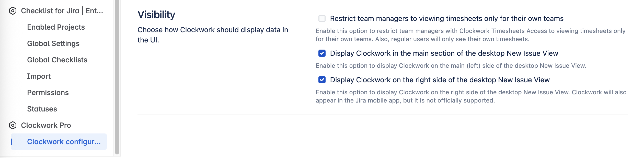Open the Permissions settings page

click(x=48, y=93)
